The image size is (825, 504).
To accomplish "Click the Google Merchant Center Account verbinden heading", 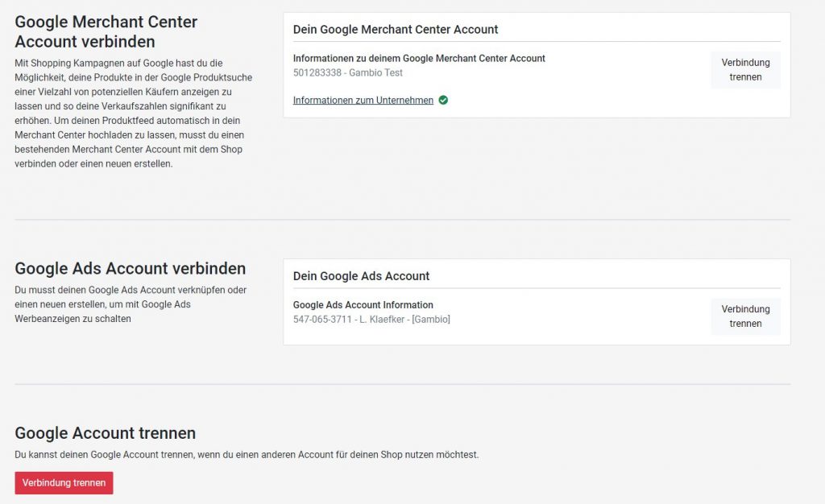I will click(106, 31).
